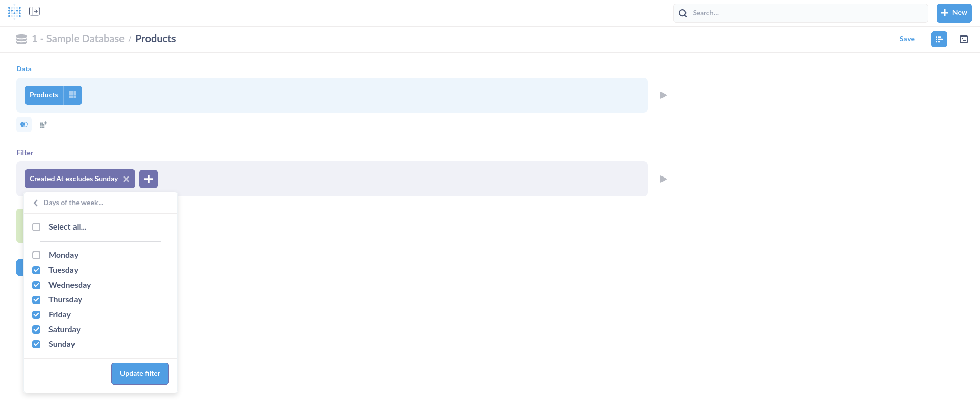Screen dimensions: 980x404
Task: Toggle the navigation sidebar
Action: (x=35, y=11)
